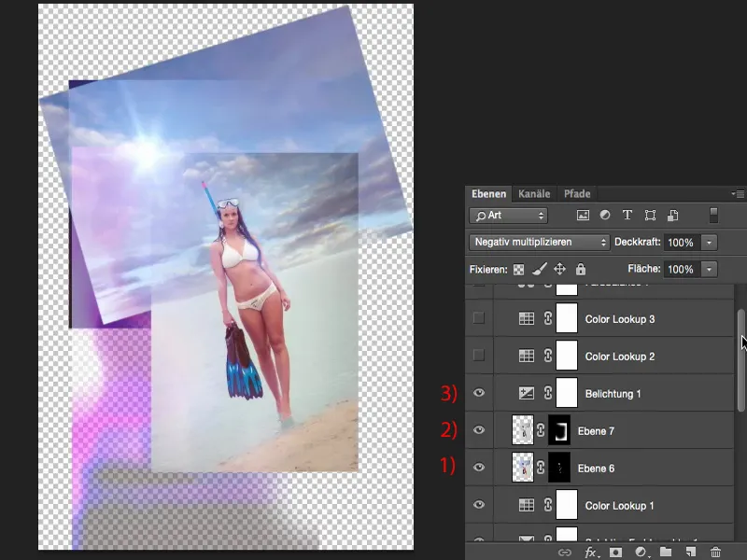This screenshot has width=747, height=560.
Task: Create a new group folder icon
Action: pos(666,552)
